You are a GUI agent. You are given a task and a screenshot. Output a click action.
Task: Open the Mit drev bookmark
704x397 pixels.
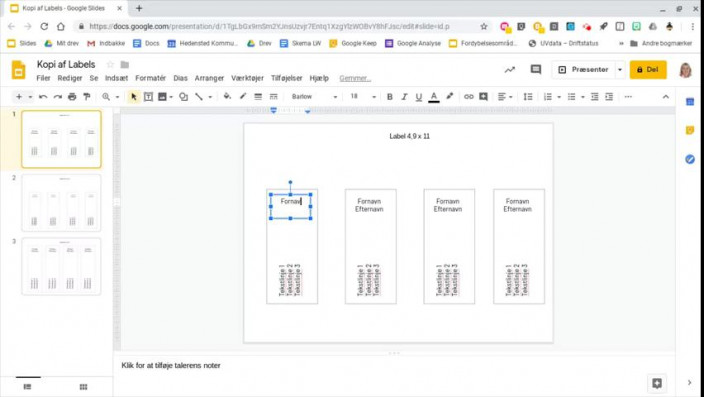click(61, 44)
